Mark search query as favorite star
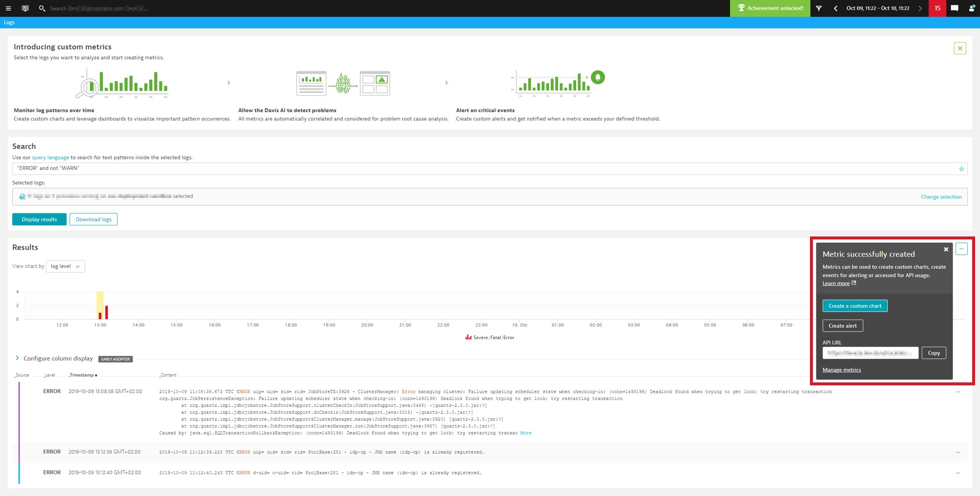Image resolution: width=980 pixels, height=496 pixels. tap(961, 169)
